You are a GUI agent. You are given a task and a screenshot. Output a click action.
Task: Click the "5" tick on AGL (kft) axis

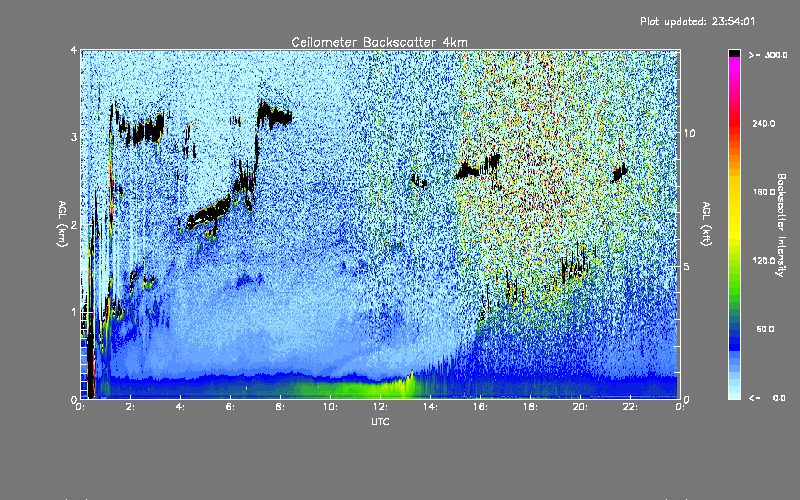686,267
